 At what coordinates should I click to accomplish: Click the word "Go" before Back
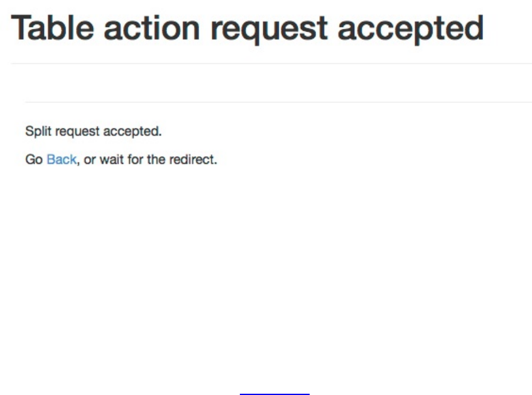(33, 160)
